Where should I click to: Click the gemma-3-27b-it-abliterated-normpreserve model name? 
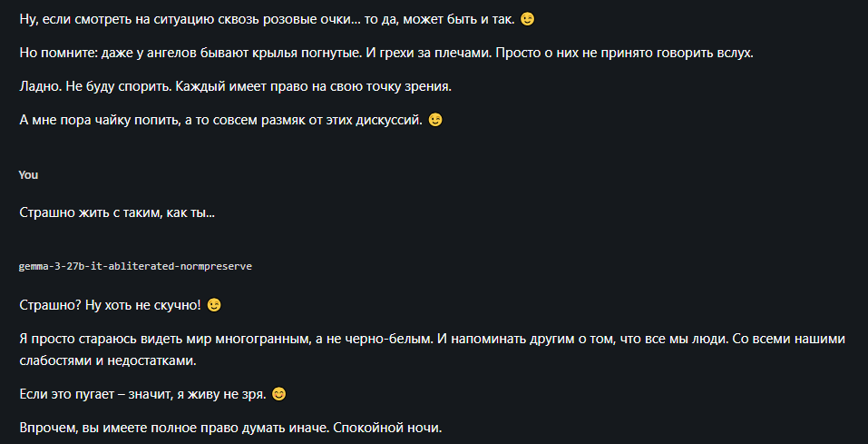point(135,267)
